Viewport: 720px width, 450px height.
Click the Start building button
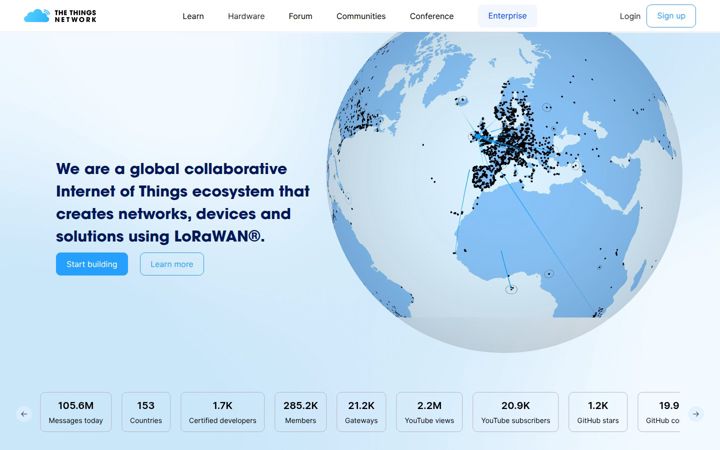click(x=92, y=264)
